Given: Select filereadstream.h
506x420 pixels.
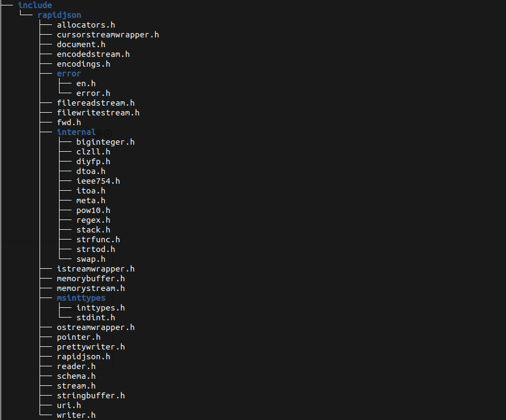Looking at the screenshot, I should [x=95, y=103].
